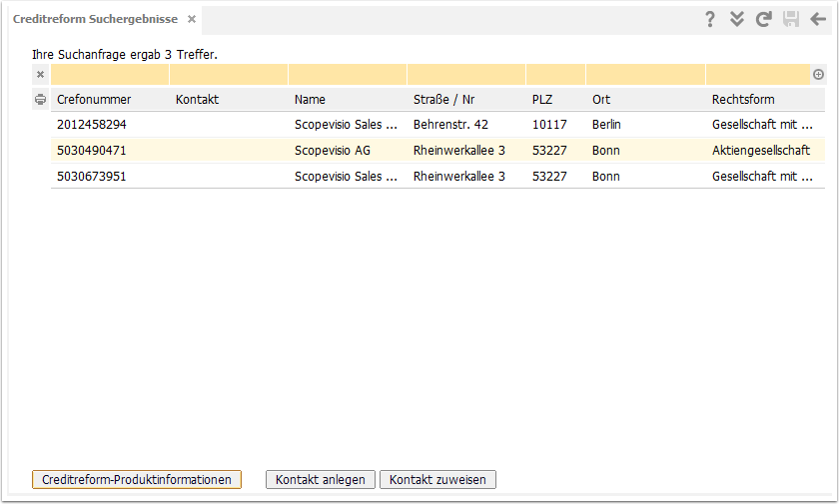Click the double chevron down icon

[x=737, y=19]
